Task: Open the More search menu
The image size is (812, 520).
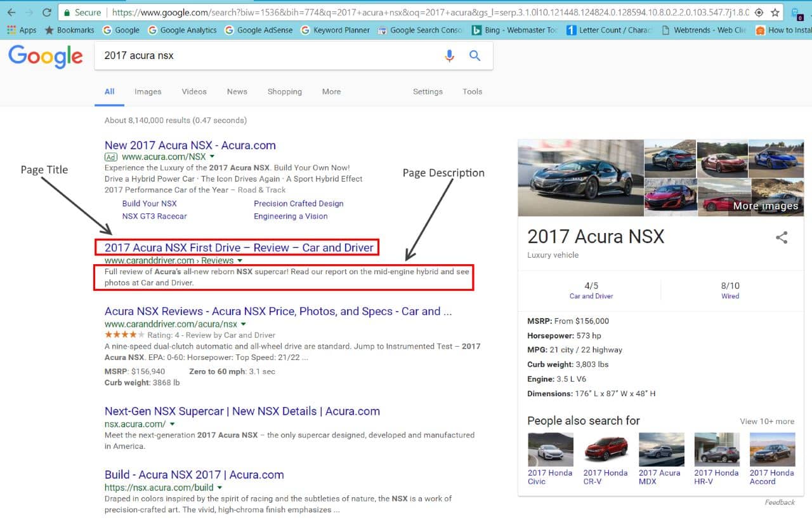Action: point(331,91)
